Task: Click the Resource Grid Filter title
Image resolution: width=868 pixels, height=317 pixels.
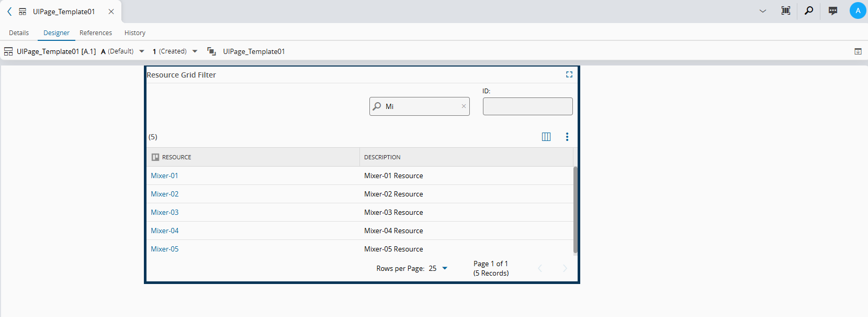Action: (181, 75)
